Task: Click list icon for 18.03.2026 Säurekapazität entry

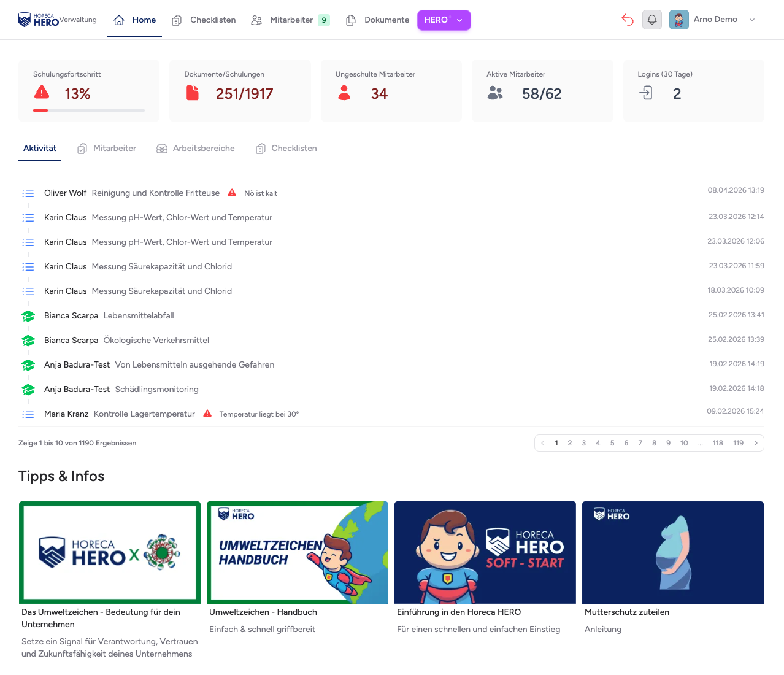Action: [28, 291]
